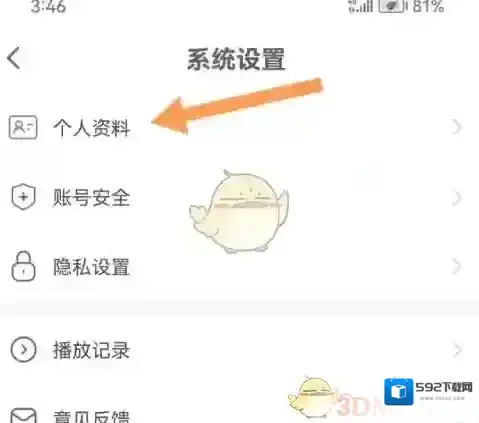Select the 播放记录 text label
479x423 pixels.
91,350
